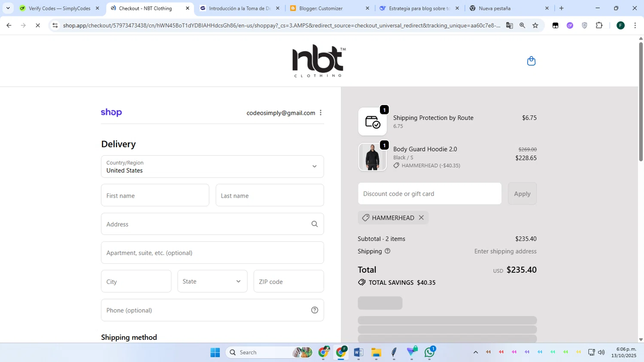Screen dimensions: 644x362
Task: Remove the HAMMERHEAD discount code
Action: [421, 217]
